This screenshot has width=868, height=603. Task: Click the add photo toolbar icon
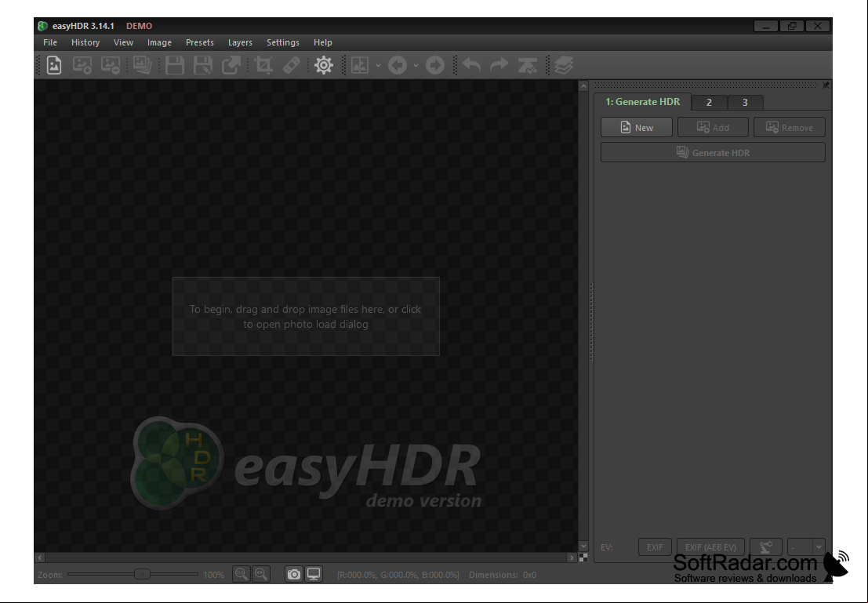coord(82,65)
